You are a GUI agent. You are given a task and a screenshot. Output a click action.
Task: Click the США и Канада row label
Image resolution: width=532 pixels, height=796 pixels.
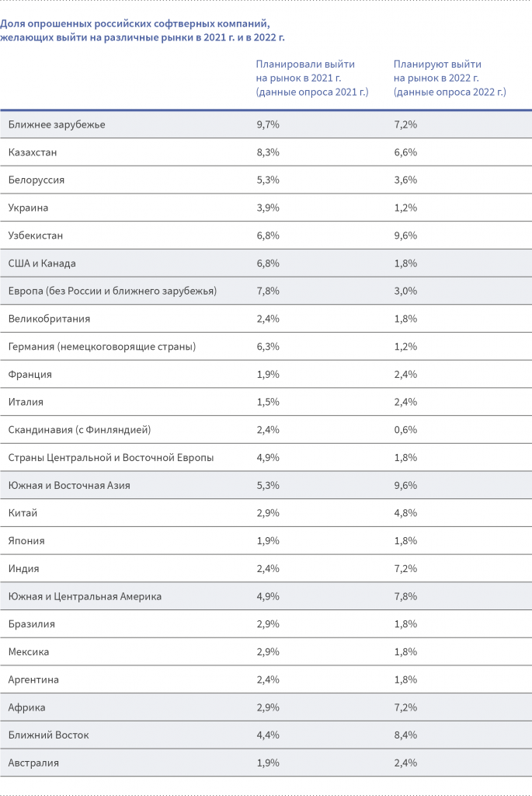coord(42,264)
